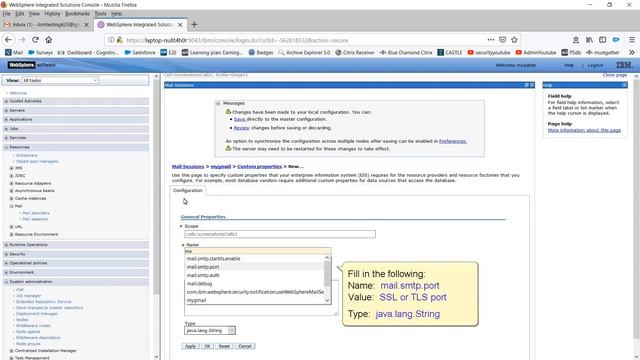
Task: Open the Edit menu
Action: pyautogui.click(x=20, y=13)
